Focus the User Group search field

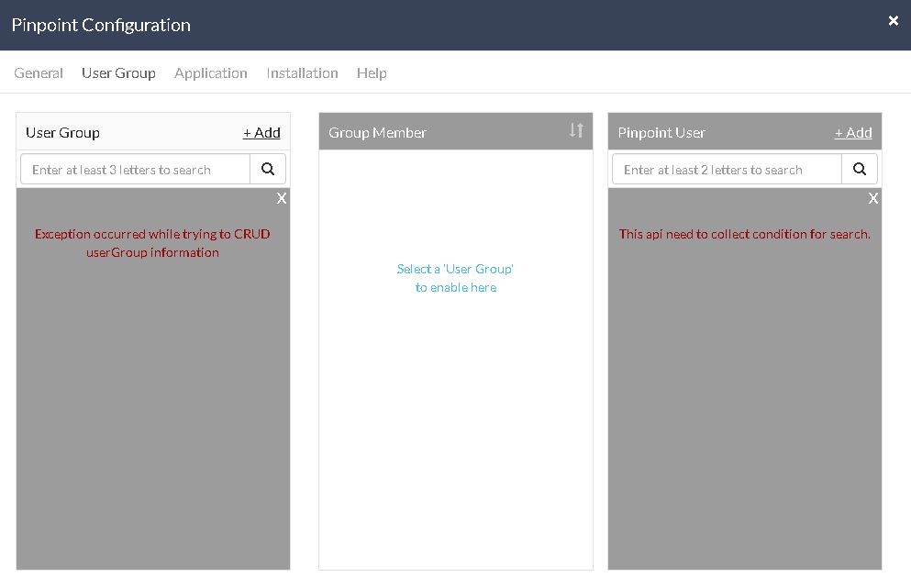(x=136, y=169)
